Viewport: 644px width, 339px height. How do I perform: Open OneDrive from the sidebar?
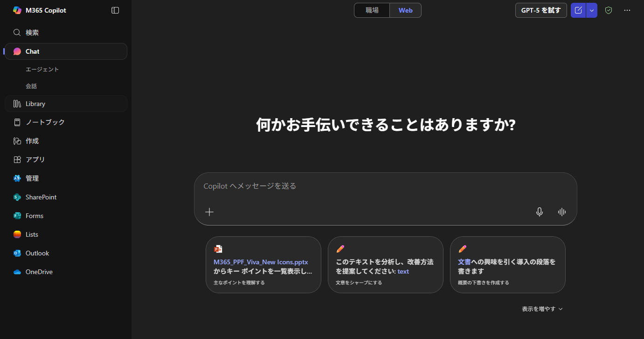tap(39, 272)
